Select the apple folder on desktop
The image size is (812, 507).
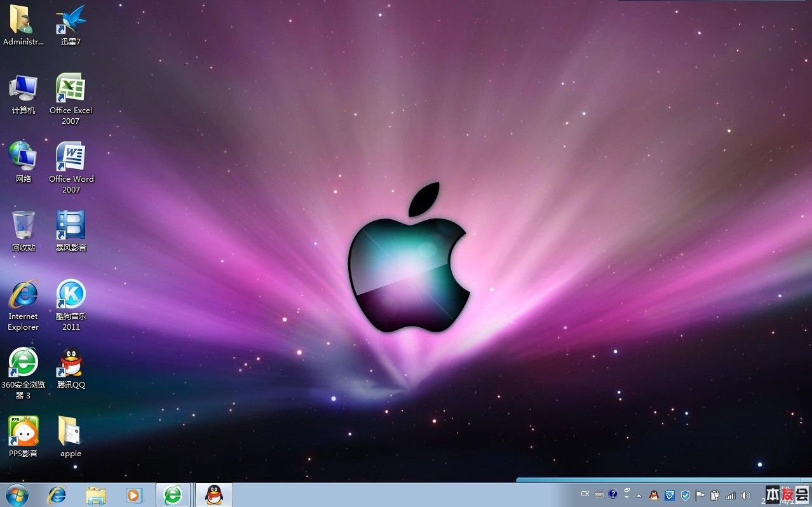[71, 431]
